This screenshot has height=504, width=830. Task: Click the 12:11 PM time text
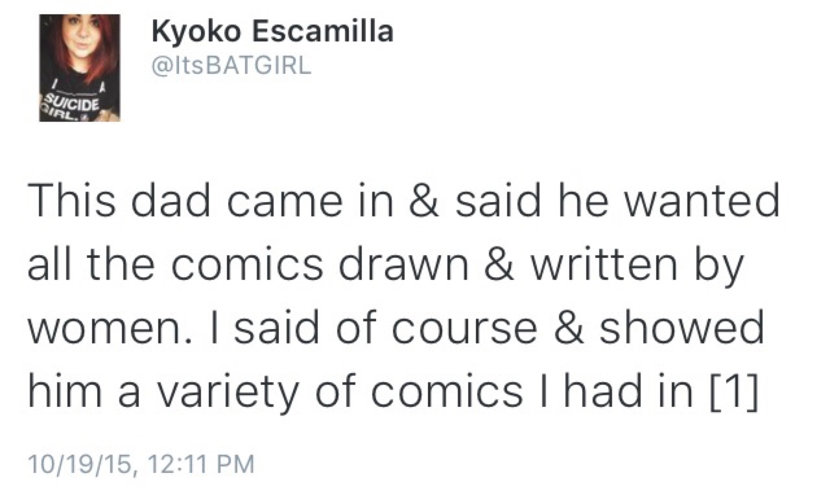pyautogui.click(x=200, y=464)
